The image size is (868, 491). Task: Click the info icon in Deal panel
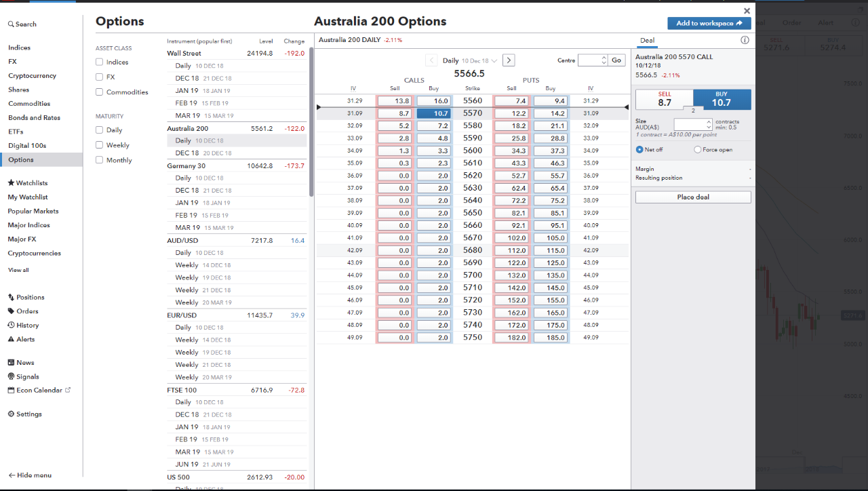[745, 40]
